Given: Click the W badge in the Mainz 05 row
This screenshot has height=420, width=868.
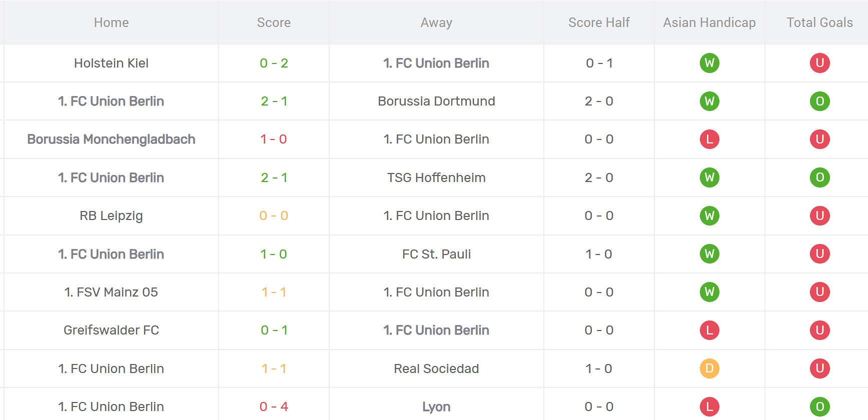Looking at the screenshot, I should (x=709, y=292).
